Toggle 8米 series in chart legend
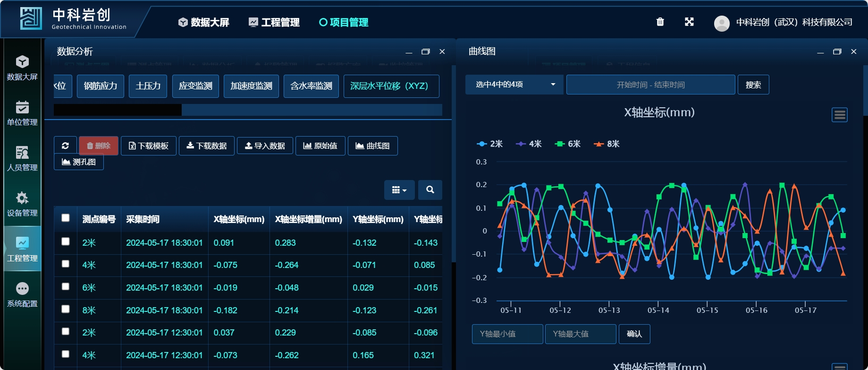Screen dimensions: 868x370 click(x=607, y=144)
